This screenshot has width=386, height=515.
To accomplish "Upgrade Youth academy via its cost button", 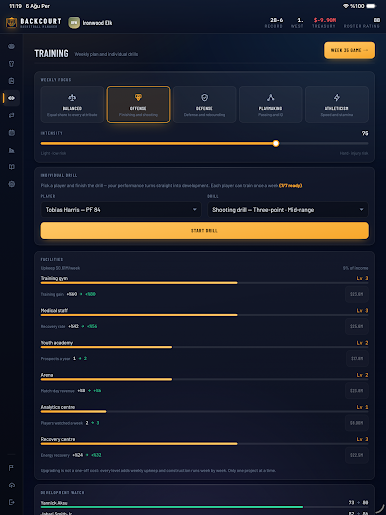I will click(x=357, y=358).
